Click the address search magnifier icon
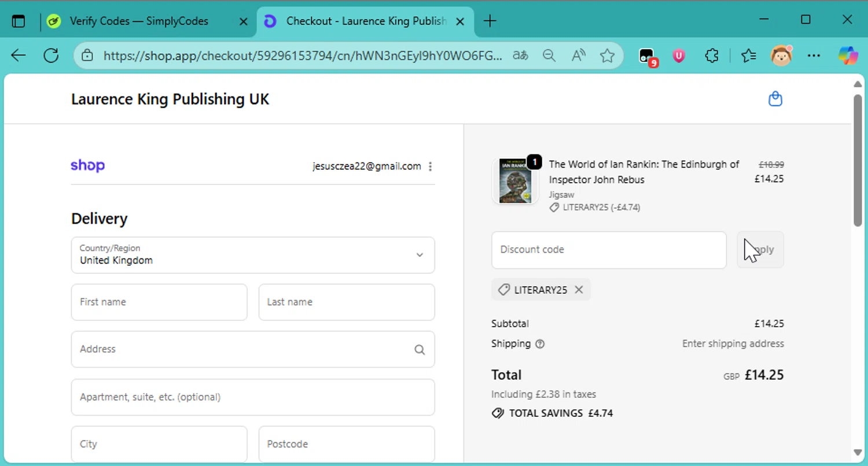868x466 pixels. click(x=420, y=349)
